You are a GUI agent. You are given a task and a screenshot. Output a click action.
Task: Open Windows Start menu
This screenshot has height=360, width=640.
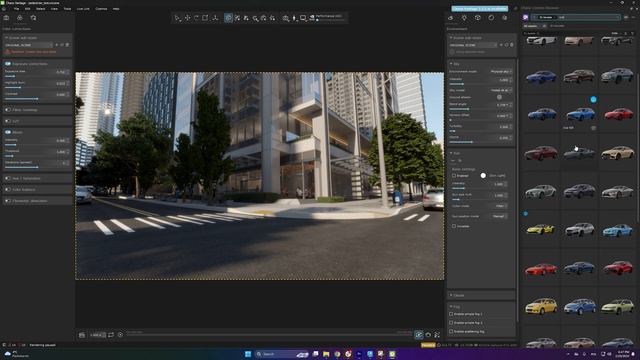(x=248, y=354)
